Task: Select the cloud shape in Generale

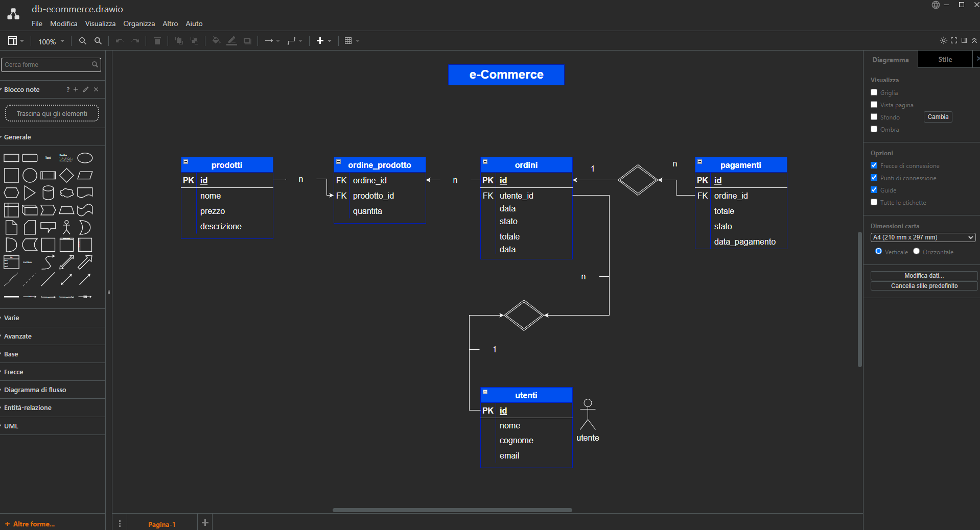Action: [x=66, y=193]
